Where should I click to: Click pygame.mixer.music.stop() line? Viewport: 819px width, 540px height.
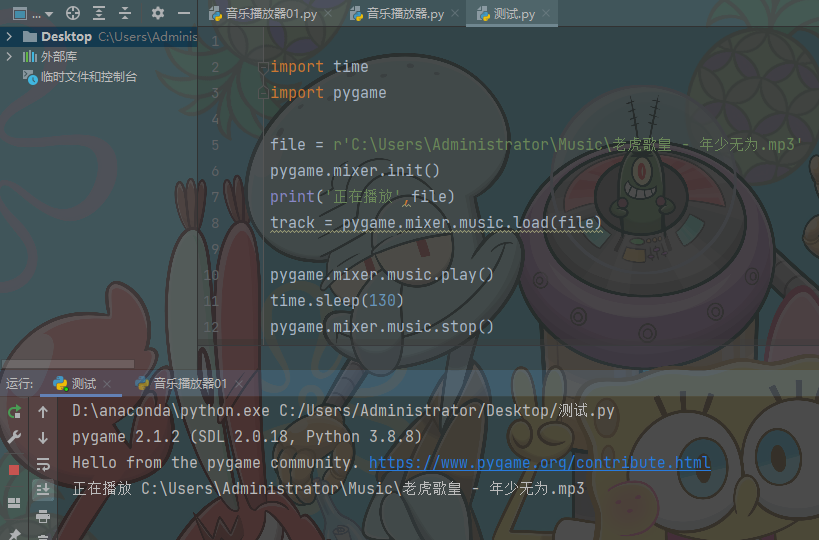point(382,327)
